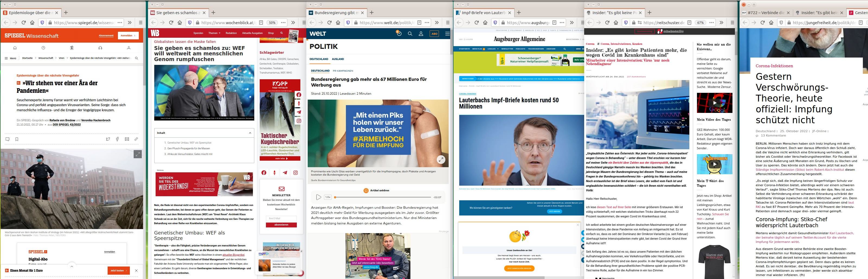
Task: Open Redaktion in the Wochenblick menu bar
Action: point(231,33)
